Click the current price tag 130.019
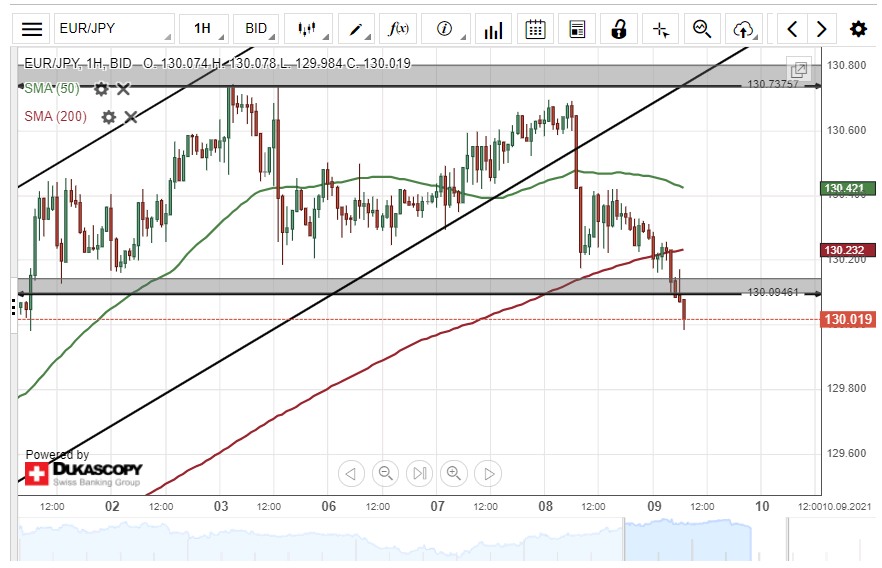The width and height of the screenshot is (882, 568). [848, 319]
